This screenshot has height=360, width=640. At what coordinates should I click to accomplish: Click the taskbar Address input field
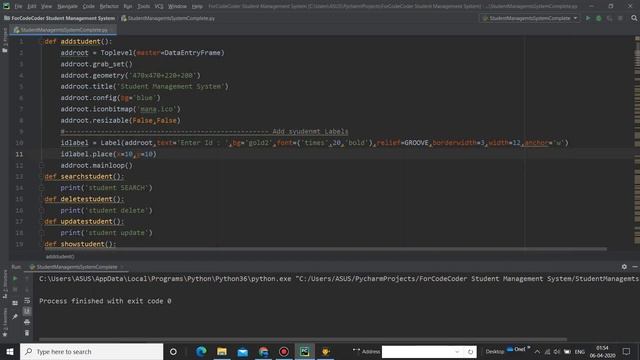coord(417,351)
